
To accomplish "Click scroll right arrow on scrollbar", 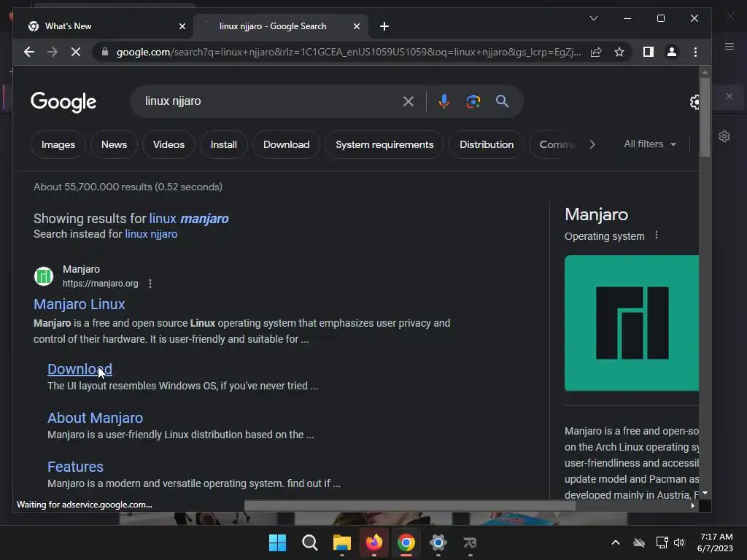I will pyautogui.click(x=693, y=506).
